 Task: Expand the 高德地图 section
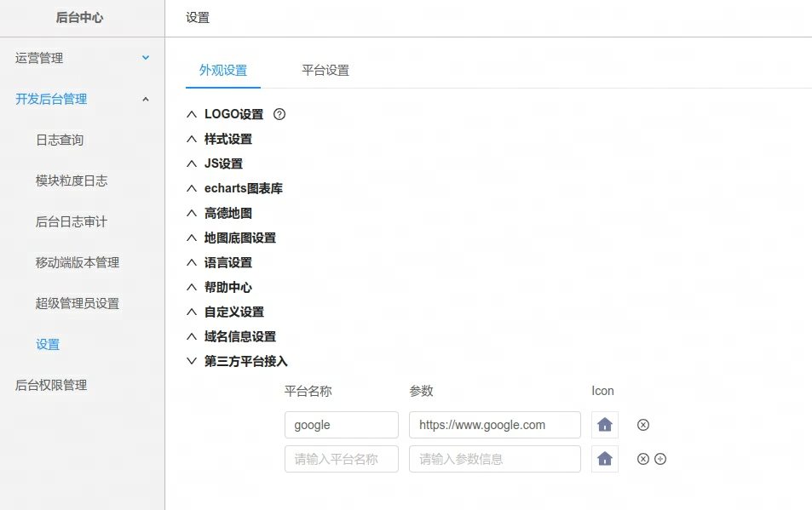(227, 213)
